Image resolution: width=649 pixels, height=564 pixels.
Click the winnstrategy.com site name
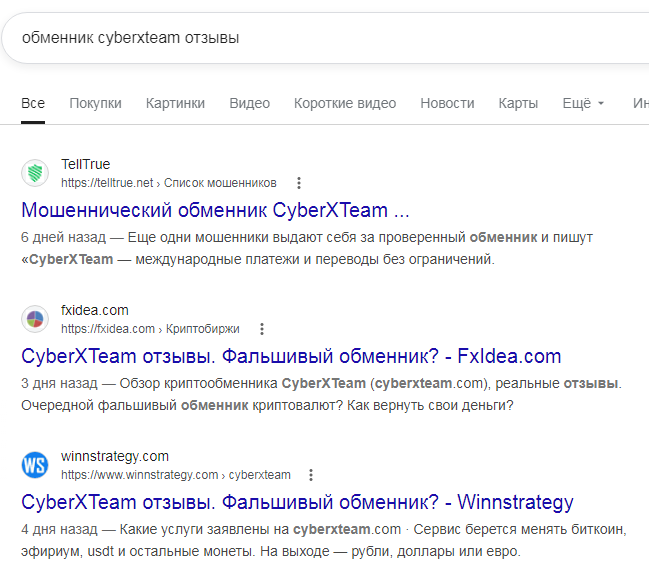(x=115, y=456)
